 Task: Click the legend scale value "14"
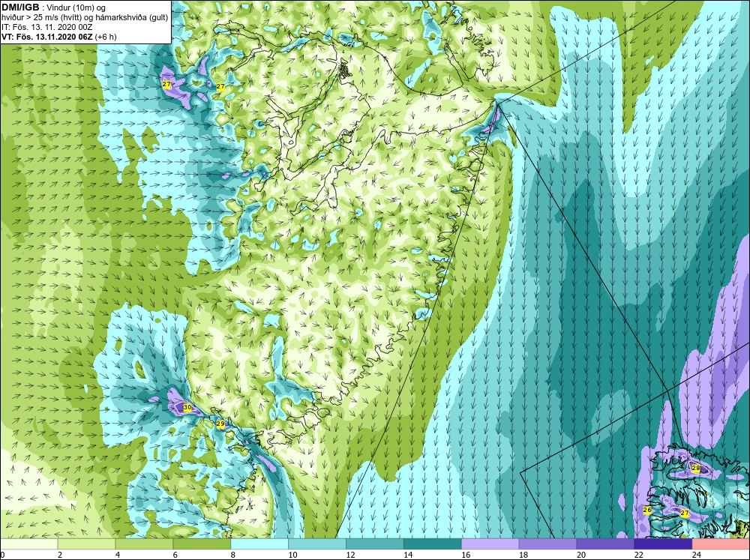(x=408, y=555)
